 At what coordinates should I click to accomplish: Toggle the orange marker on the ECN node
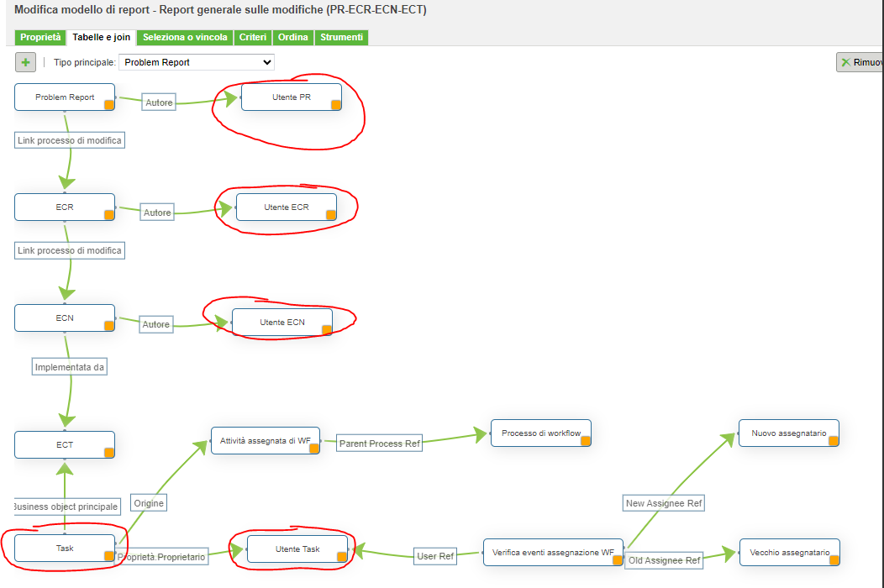tap(108, 325)
